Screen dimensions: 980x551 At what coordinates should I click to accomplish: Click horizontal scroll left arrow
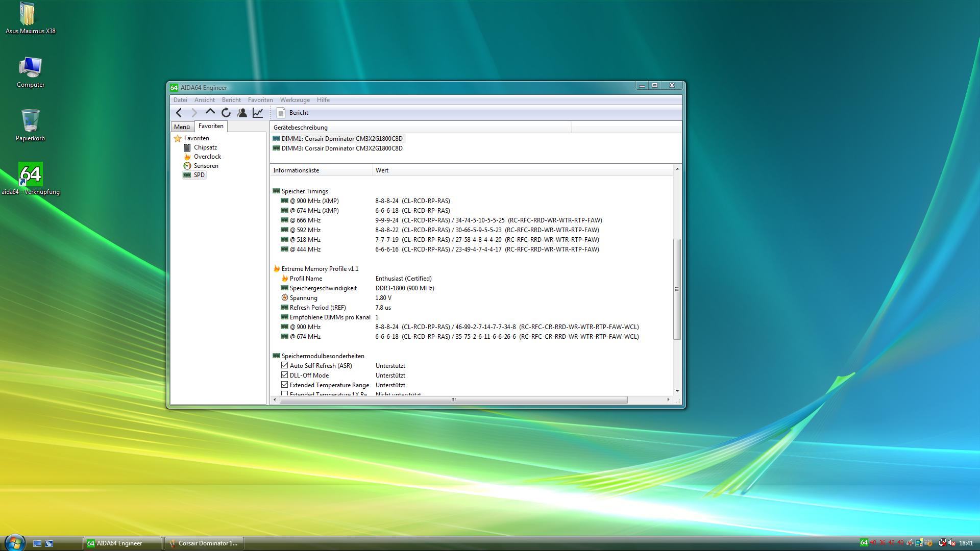(x=275, y=399)
